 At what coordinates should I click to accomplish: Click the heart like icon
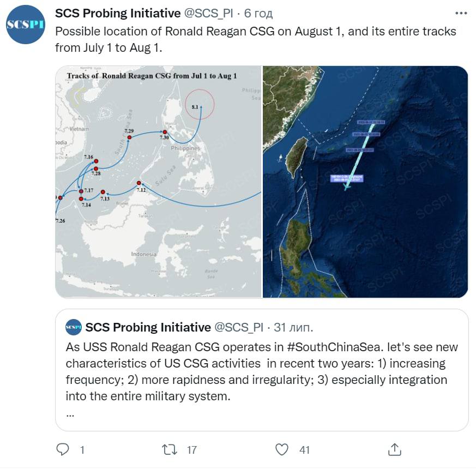click(x=282, y=449)
